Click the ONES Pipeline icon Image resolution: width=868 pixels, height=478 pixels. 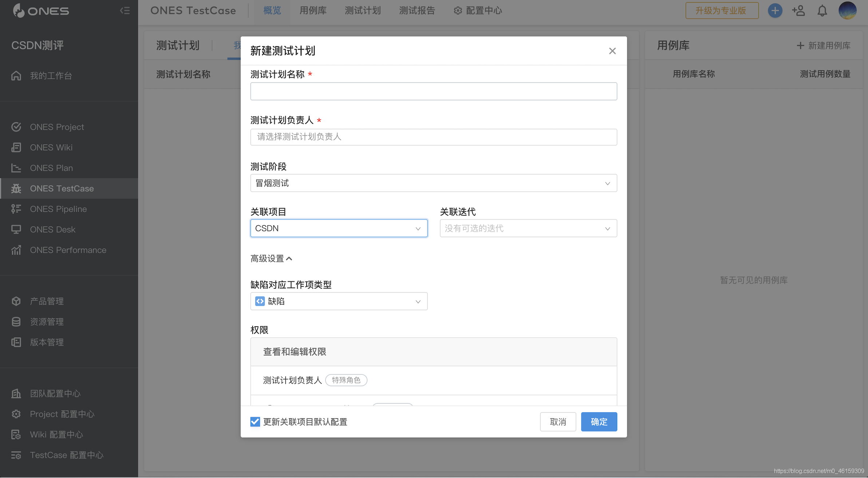tap(16, 209)
